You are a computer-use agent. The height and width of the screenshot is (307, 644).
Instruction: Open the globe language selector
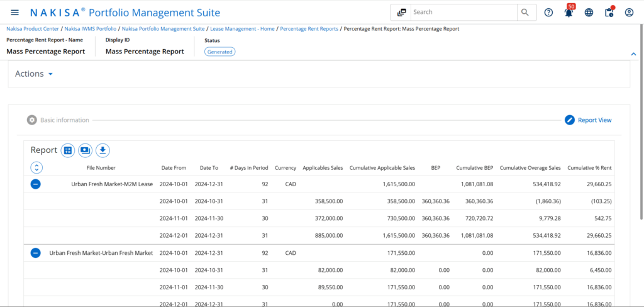pyautogui.click(x=589, y=13)
